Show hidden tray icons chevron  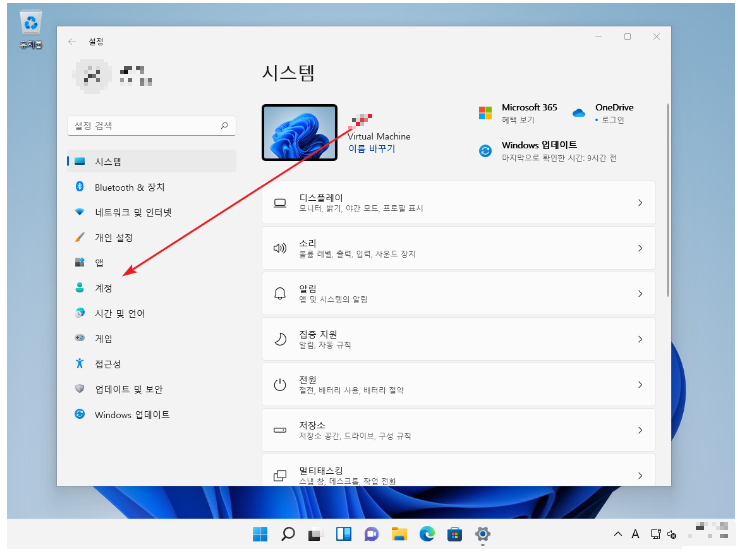pos(618,534)
